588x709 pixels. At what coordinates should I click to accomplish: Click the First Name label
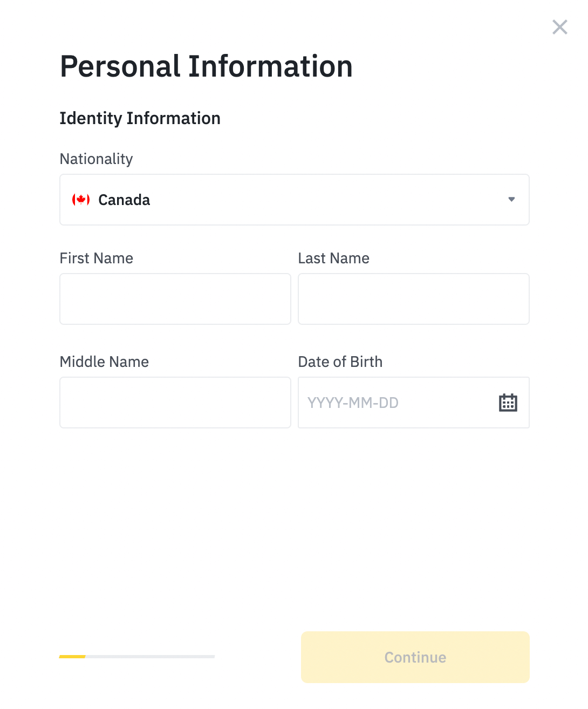coord(96,258)
